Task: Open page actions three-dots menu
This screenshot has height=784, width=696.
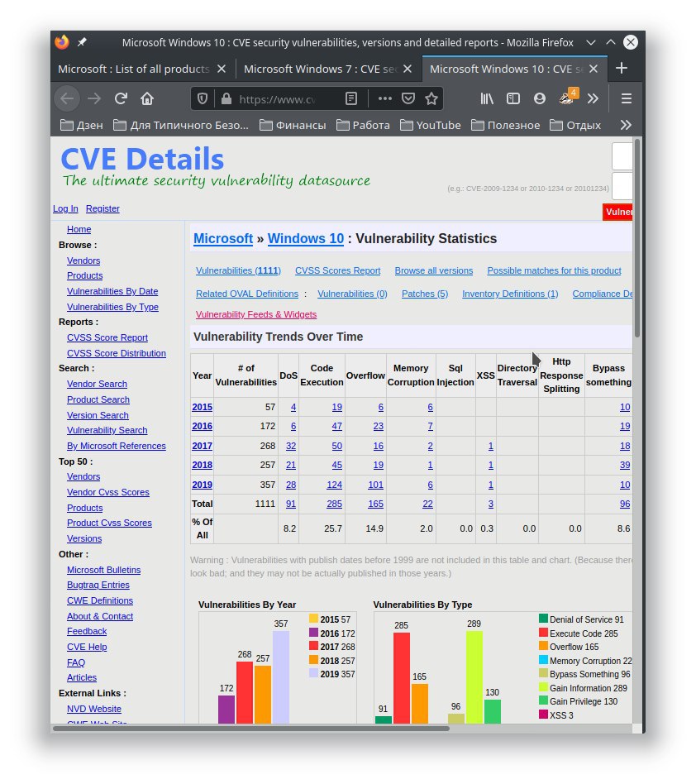Action: (384, 98)
